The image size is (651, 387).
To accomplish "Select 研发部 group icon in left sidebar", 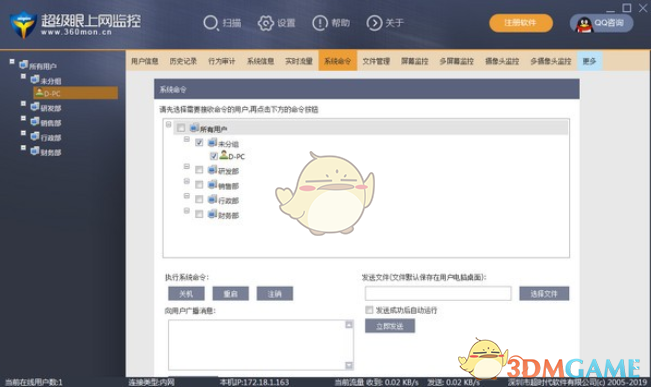I will (35, 107).
